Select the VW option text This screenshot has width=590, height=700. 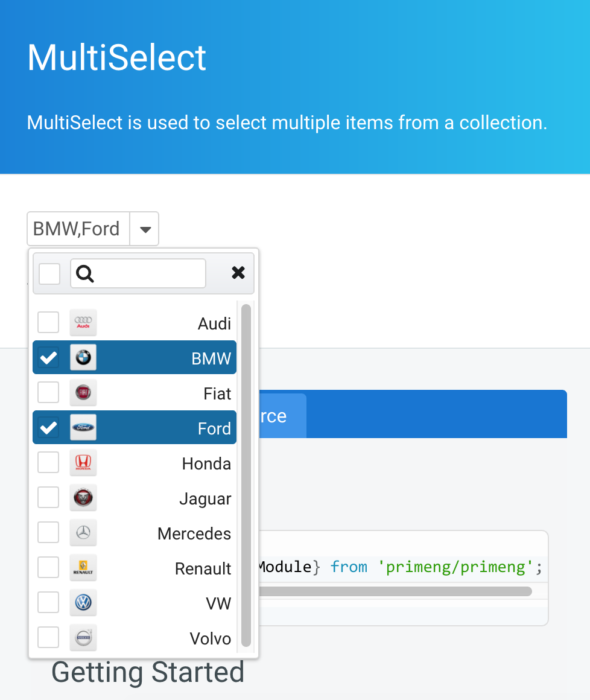(x=218, y=603)
